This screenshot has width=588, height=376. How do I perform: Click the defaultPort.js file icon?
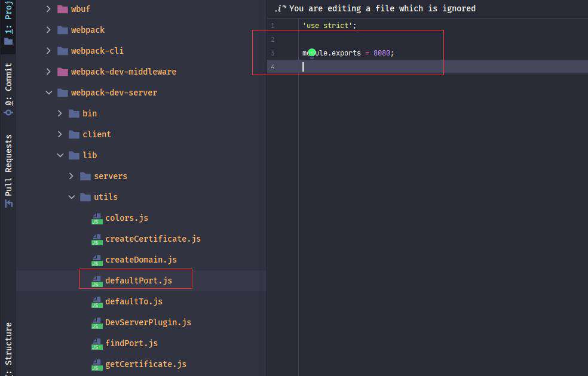click(x=97, y=281)
